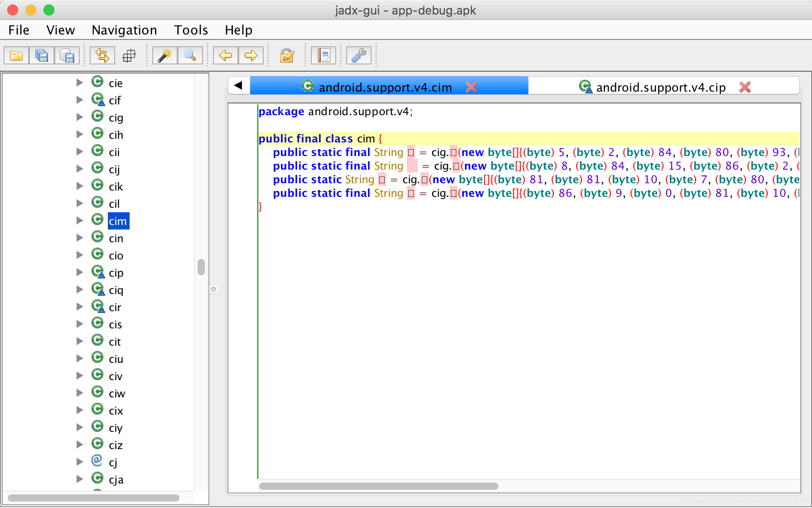Click the Open file toolbar icon

point(16,56)
